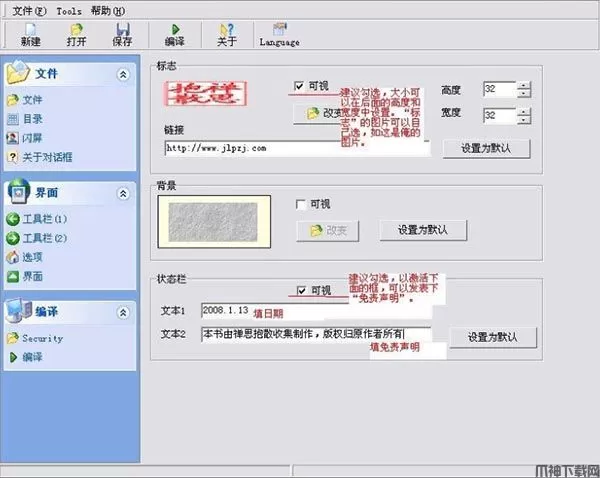Click 设置为默认 button in 状态栏 section
The width and height of the screenshot is (600, 478).
[x=493, y=337]
